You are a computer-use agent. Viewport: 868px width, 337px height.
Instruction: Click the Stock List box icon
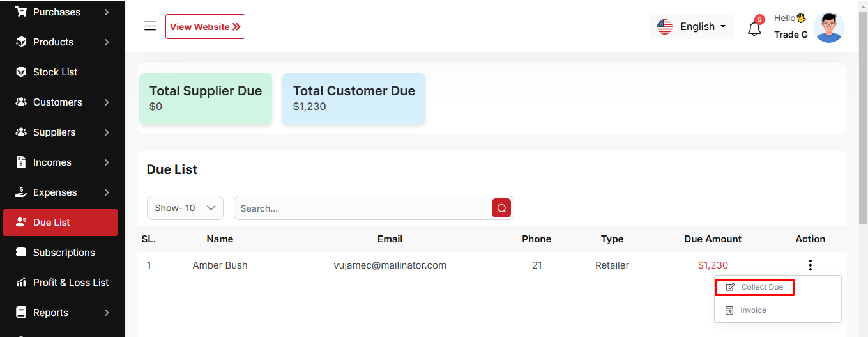pos(21,72)
